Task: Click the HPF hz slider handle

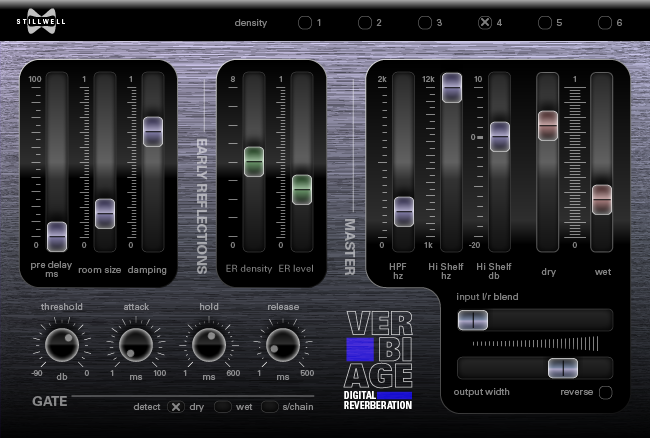Action: pos(404,212)
